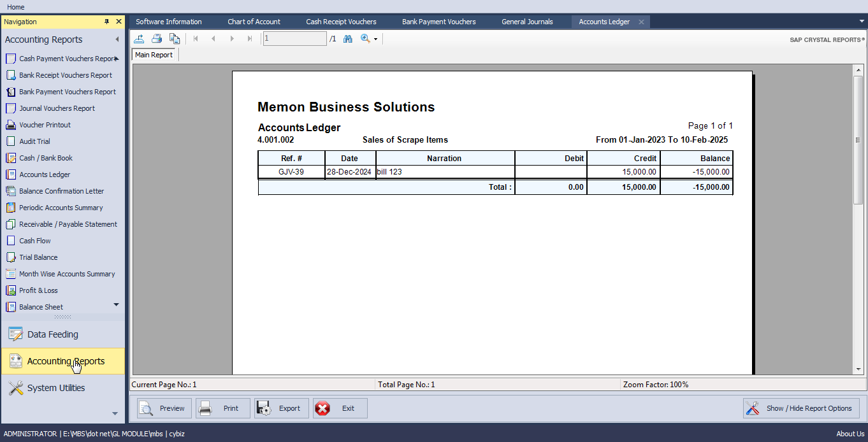Image resolution: width=868 pixels, height=442 pixels.
Task: Switch to General Journals tab
Action: point(527,22)
